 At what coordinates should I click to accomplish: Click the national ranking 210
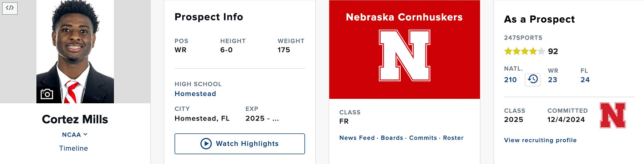510,80
